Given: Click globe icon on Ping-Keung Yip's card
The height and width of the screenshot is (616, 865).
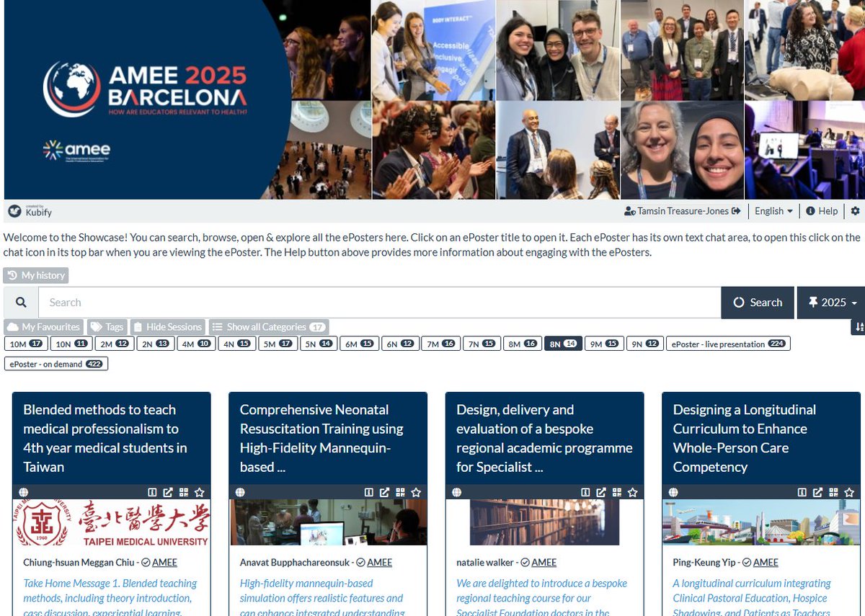Looking at the screenshot, I should coord(673,492).
